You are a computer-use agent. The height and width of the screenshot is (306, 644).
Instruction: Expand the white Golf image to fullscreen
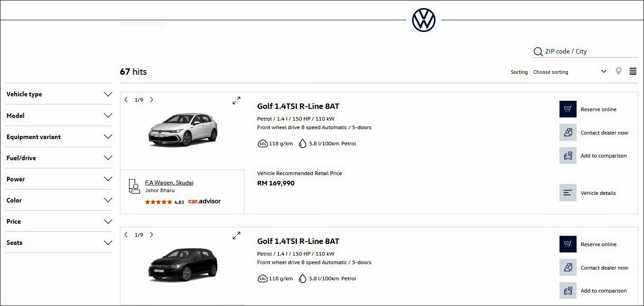[236, 100]
